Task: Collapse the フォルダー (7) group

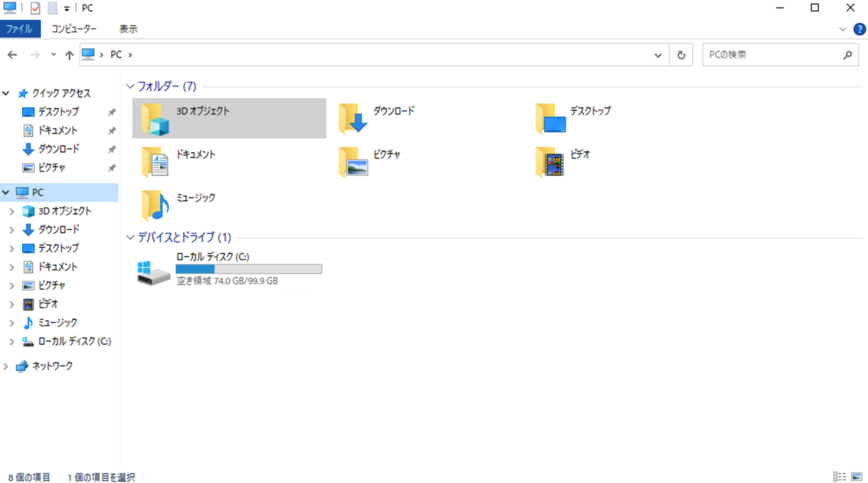Action: coord(131,86)
